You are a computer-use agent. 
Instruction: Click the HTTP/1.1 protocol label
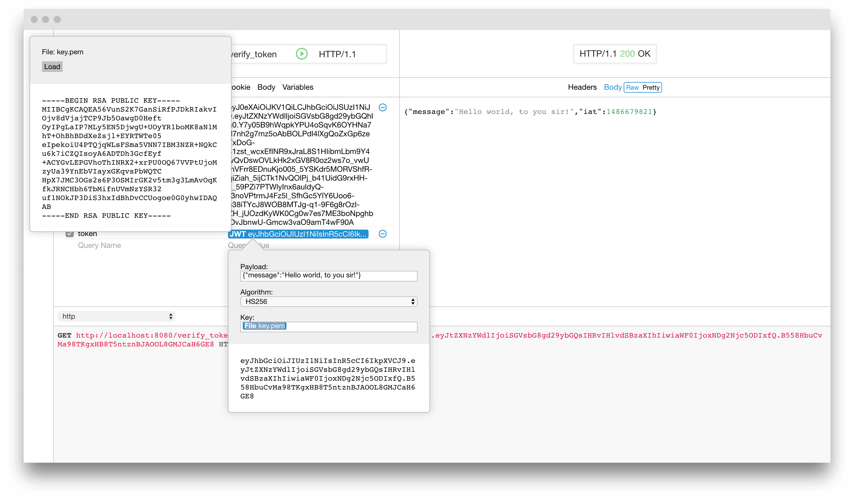tap(337, 54)
